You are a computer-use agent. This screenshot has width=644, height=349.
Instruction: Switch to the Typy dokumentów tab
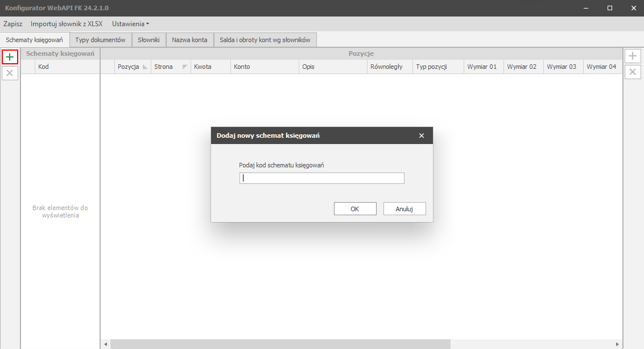(x=100, y=40)
